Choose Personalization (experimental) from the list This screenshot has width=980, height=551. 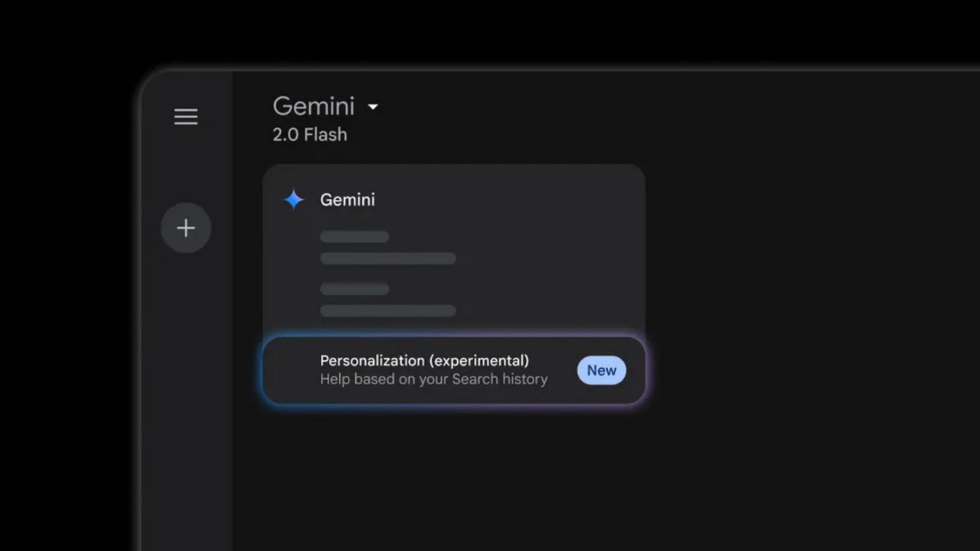pos(424,360)
